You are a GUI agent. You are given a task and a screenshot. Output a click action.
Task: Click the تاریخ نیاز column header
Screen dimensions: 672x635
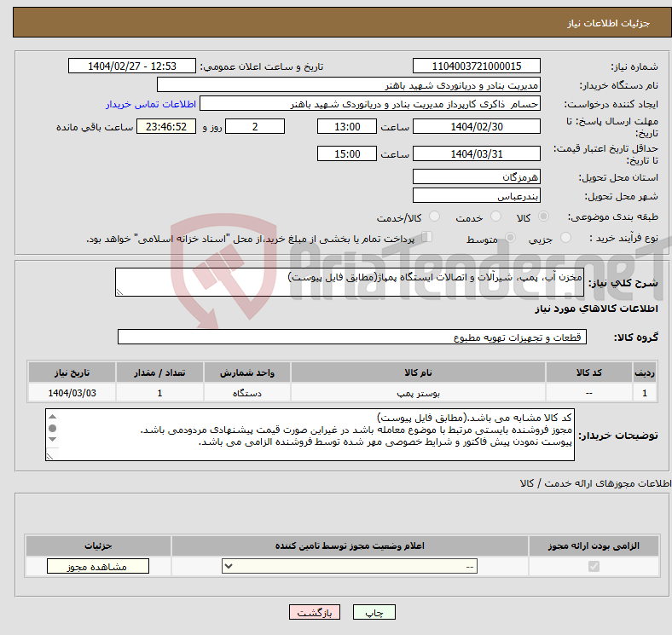coord(72,372)
